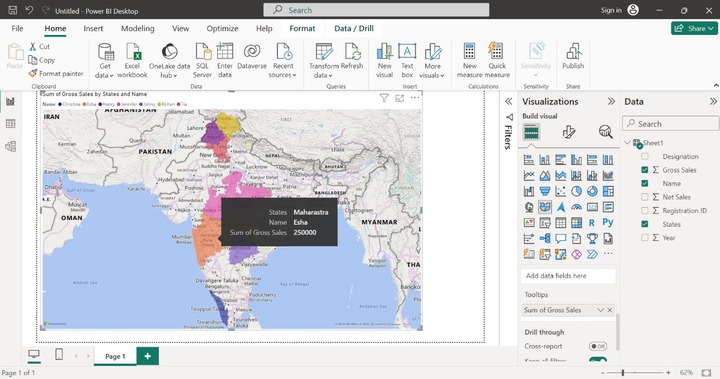Check the Designation field

coord(645,157)
